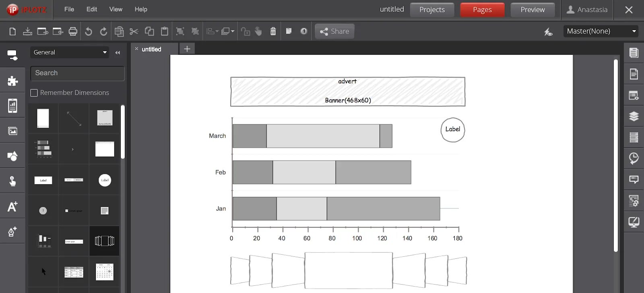Click the numbered marker icon in toolbar

click(x=304, y=31)
